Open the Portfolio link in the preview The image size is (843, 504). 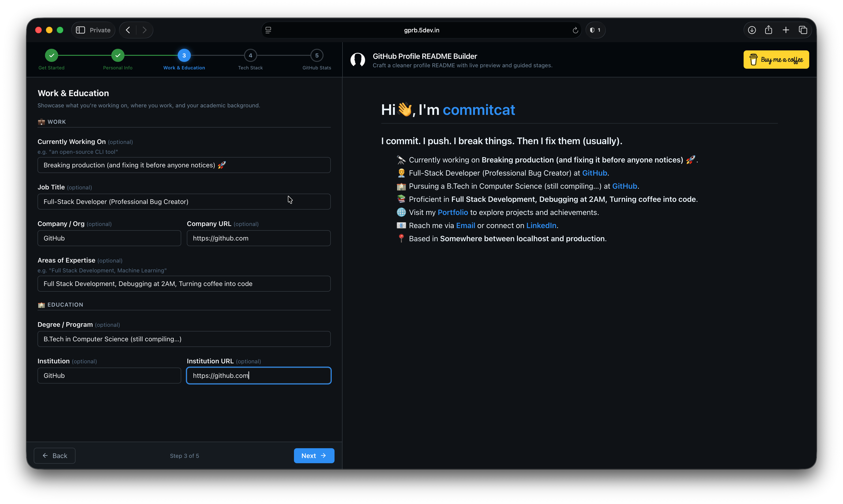click(x=453, y=212)
